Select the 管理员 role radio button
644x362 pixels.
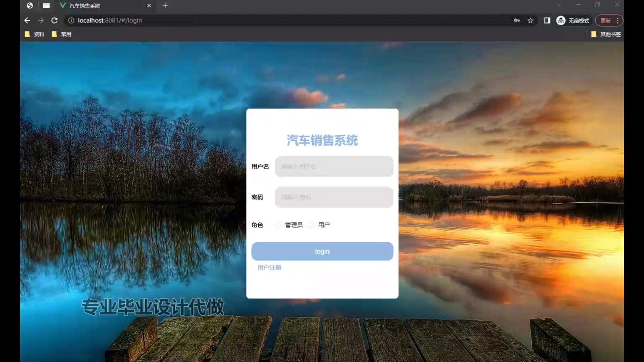pyautogui.click(x=278, y=225)
